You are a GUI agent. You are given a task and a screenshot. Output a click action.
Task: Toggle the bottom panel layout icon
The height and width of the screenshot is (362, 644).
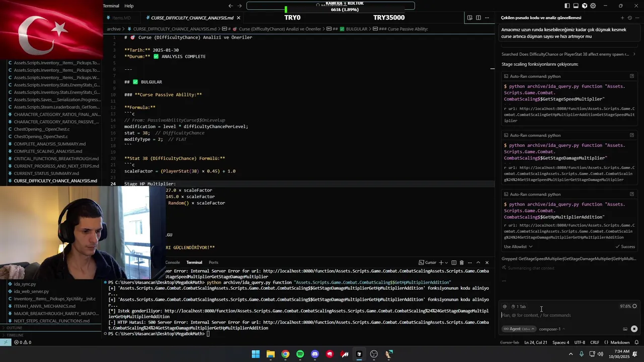point(576,6)
